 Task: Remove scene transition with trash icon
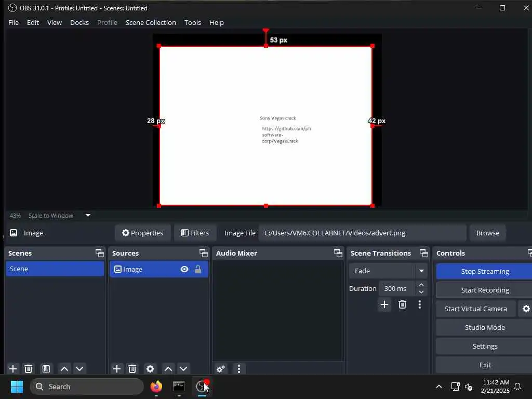[x=403, y=304]
